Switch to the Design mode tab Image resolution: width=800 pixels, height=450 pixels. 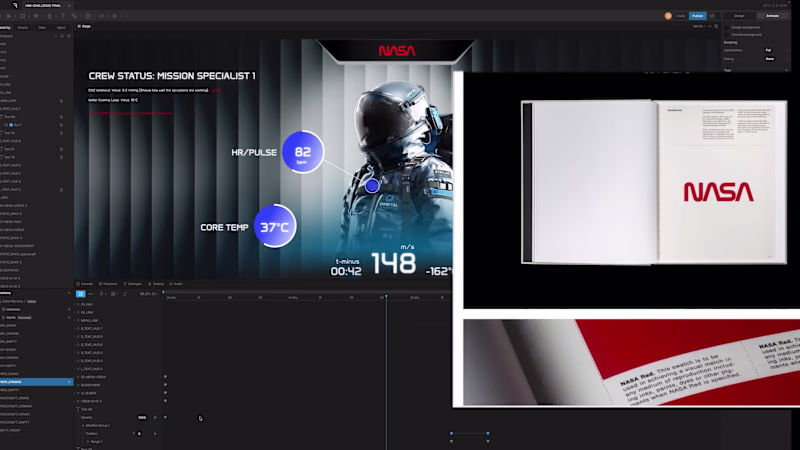click(739, 16)
